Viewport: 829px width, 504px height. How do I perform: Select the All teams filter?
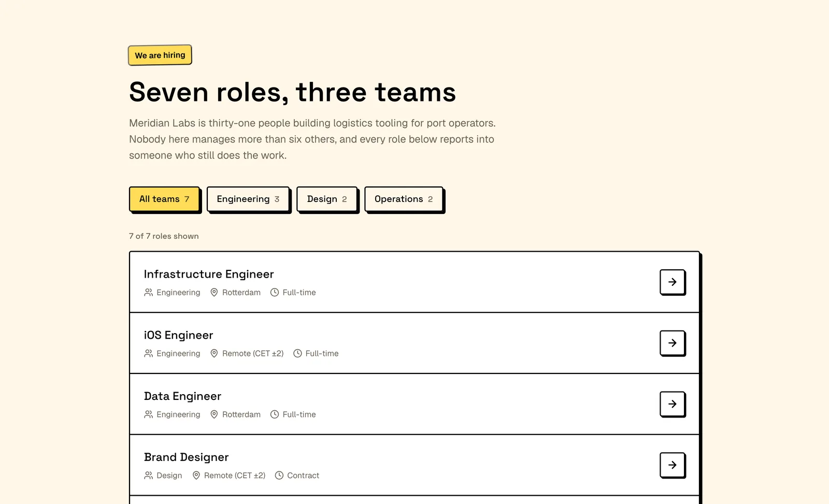[164, 199]
